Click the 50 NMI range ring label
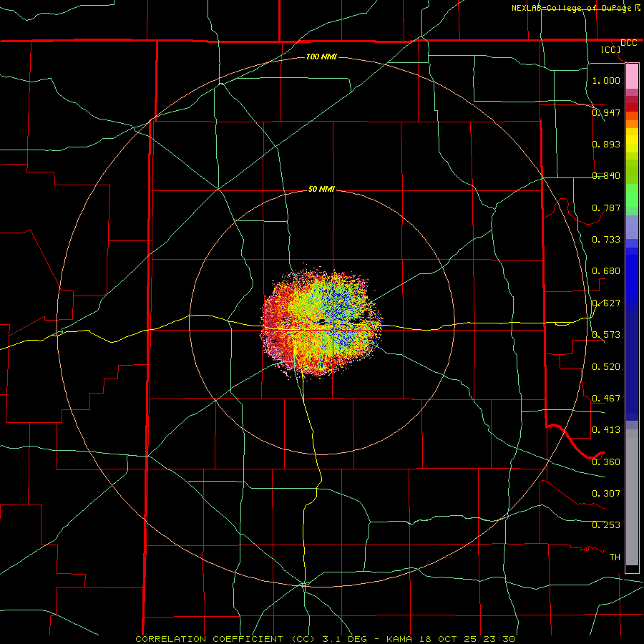Screen dimensions: 644x644 pos(321,189)
